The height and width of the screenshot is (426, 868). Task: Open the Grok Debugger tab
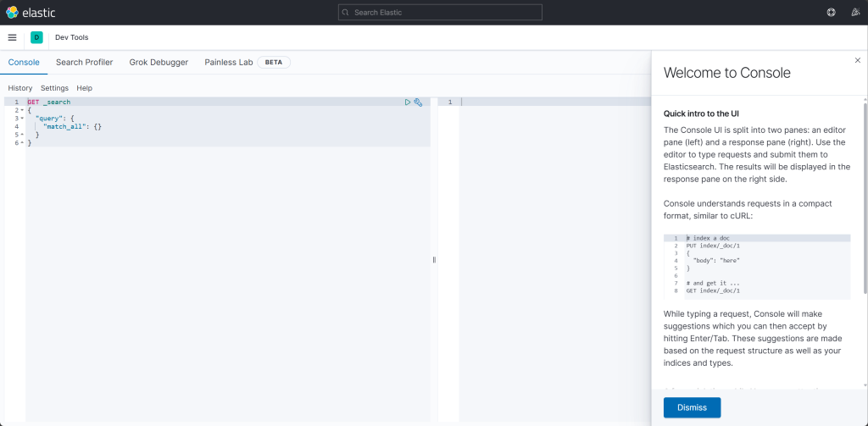pyautogui.click(x=159, y=63)
